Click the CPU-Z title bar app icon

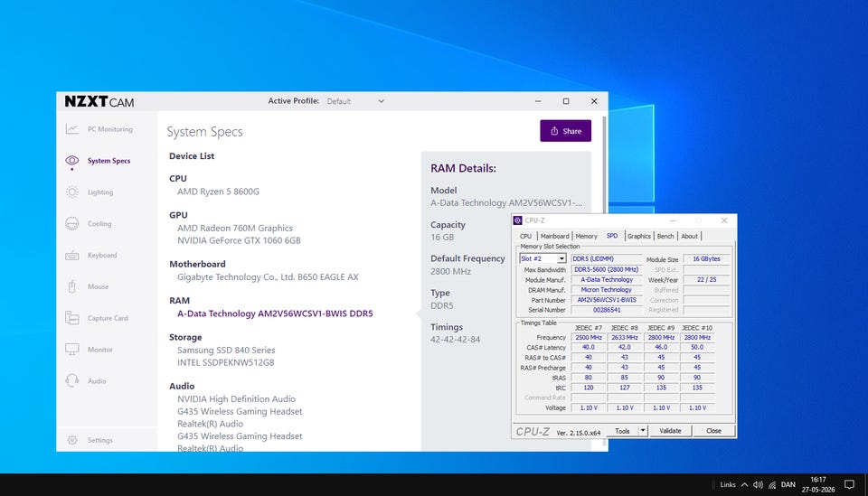tap(517, 220)
